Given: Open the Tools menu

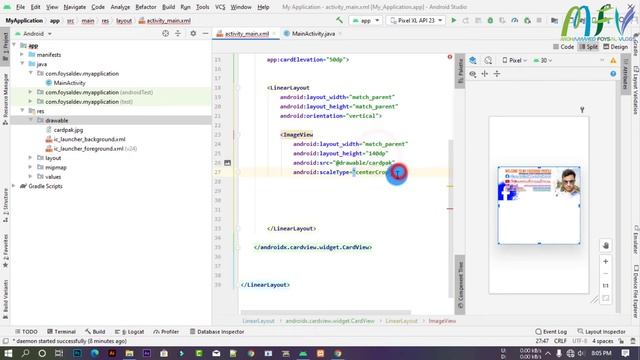Looking at the screenshot, I should click(202, 7).
